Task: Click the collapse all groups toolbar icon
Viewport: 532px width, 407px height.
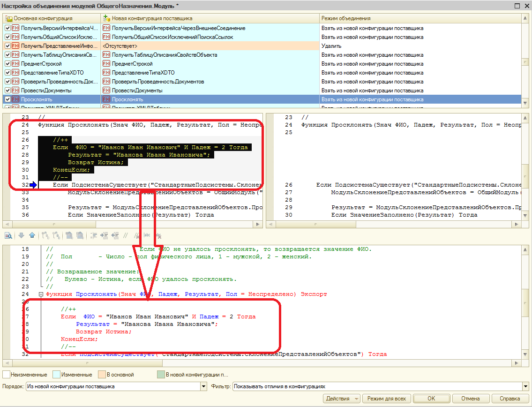Action: tap(80, 235)
